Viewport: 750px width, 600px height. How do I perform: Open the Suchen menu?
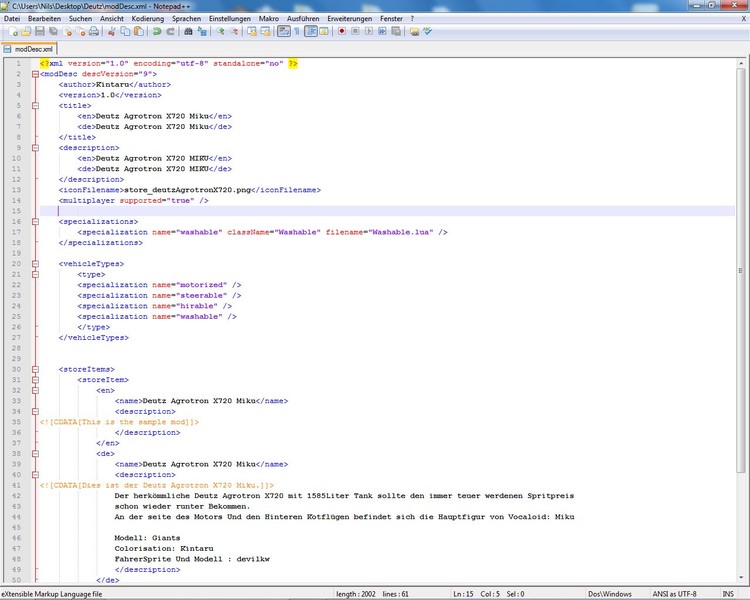click(x=80, y=19)
